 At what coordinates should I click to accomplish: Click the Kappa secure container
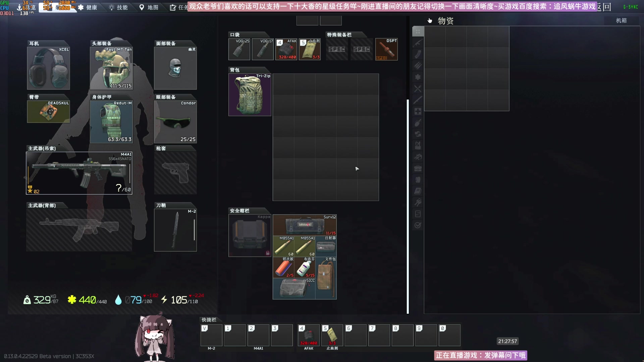click(x=250, y=235)
